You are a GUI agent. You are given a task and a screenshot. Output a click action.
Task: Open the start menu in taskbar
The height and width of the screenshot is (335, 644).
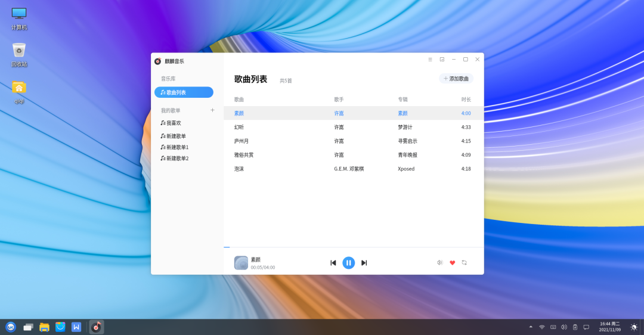pos(11,327)
